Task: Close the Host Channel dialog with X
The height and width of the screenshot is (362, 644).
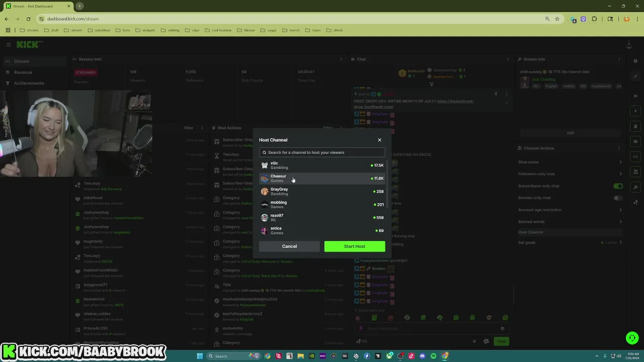Action: [379, 140]
